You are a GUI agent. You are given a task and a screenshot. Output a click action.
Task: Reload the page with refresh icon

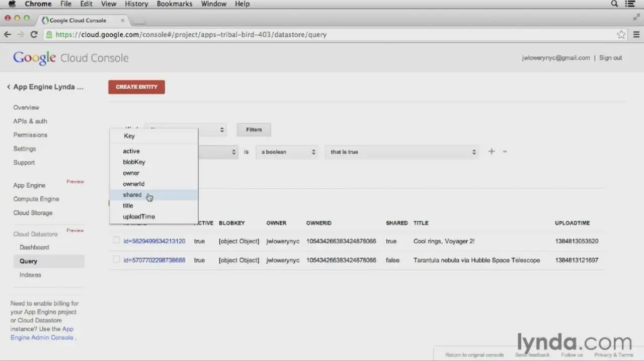[34, 34]
